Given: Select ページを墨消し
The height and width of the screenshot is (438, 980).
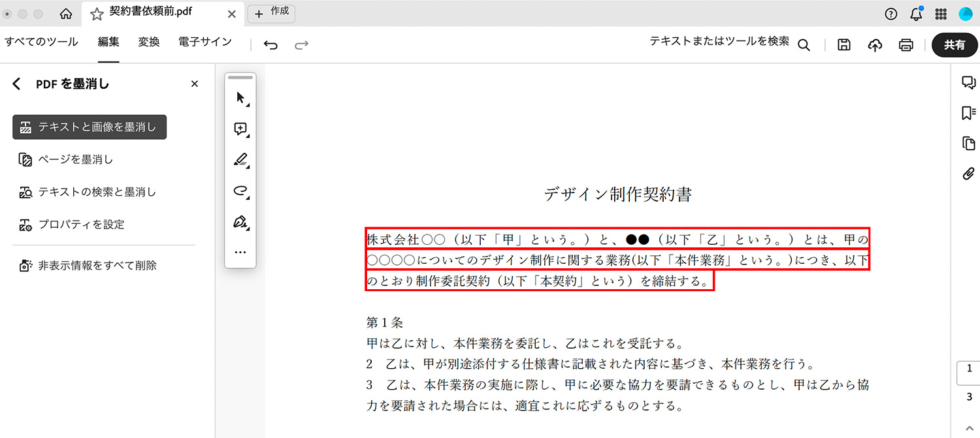Looking at the screenshot, I should pyautogui.click(x=66, y=160).
